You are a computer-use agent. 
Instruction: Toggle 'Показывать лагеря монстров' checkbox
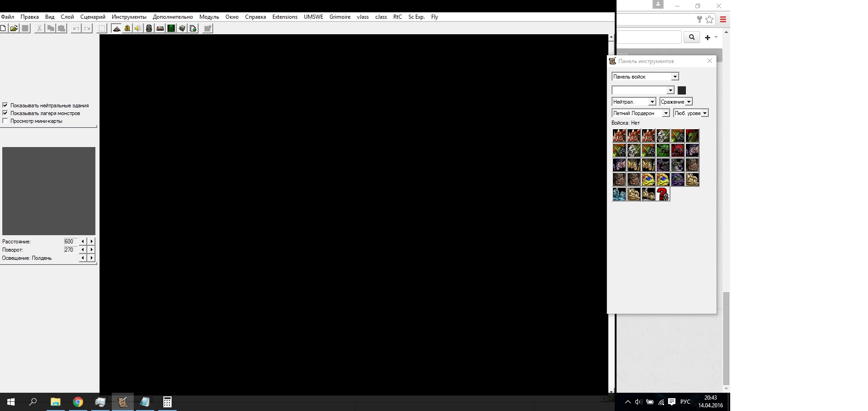(x=5, y=113)
